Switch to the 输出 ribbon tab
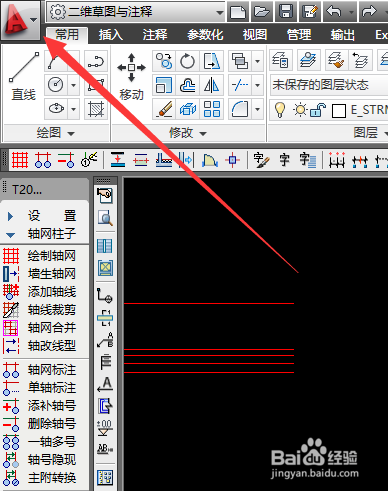 click(x=343, y=35)
